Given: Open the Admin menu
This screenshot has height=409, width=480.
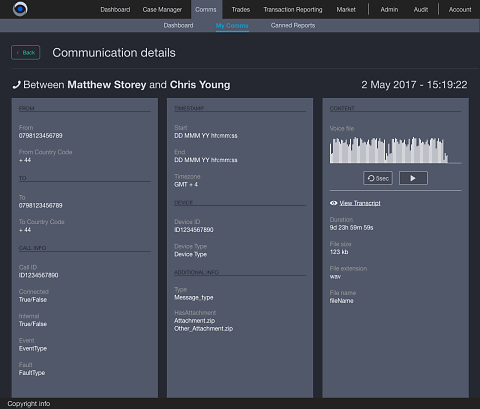Looking at the screenshot, I should (389, 9).
